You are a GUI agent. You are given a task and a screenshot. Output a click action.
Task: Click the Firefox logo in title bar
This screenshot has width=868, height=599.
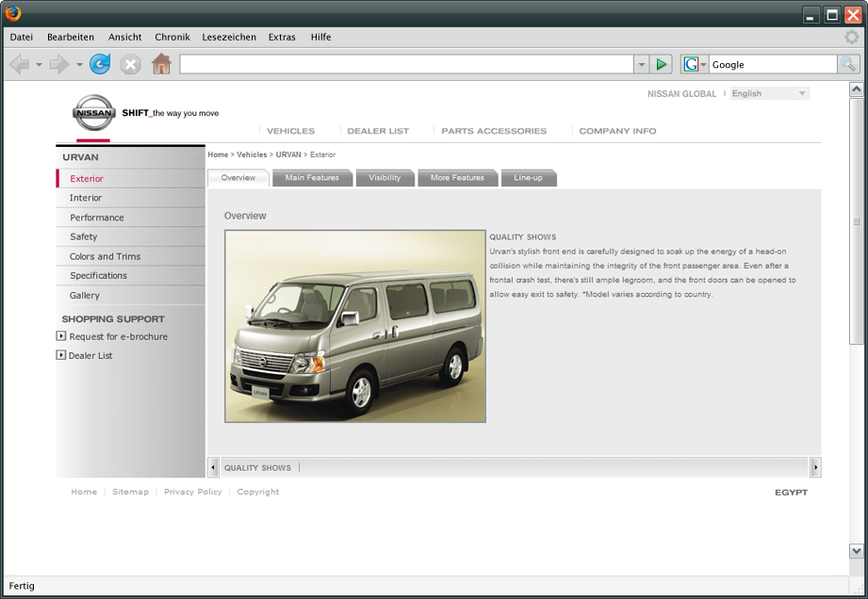coord(13,12)
